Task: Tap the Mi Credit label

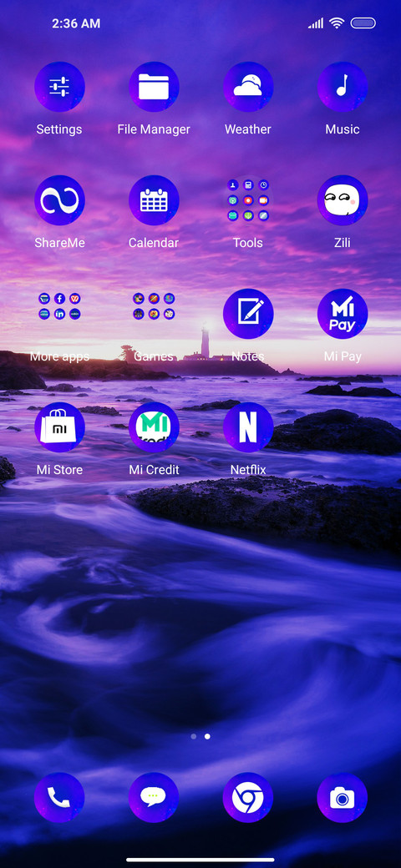Action: [154, 470]
